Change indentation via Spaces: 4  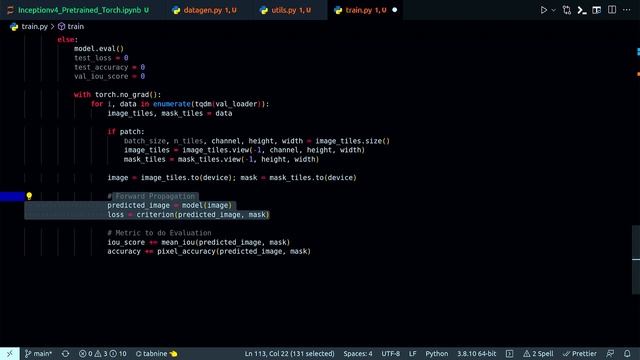pyautogui.click(x=358, y=353)
